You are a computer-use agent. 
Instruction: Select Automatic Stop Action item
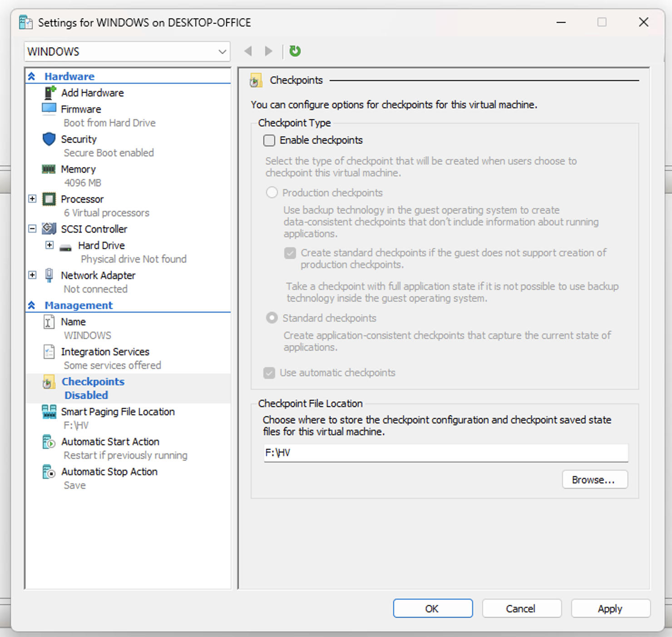tap(109, 472)
